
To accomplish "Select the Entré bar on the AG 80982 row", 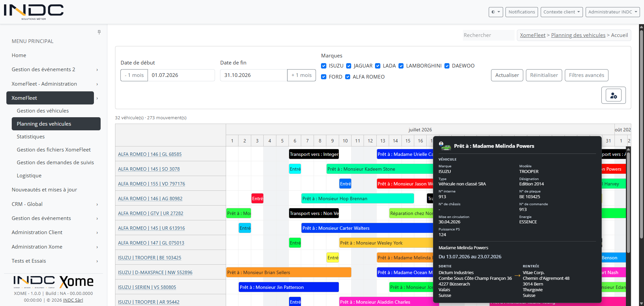I will (257, 199).
